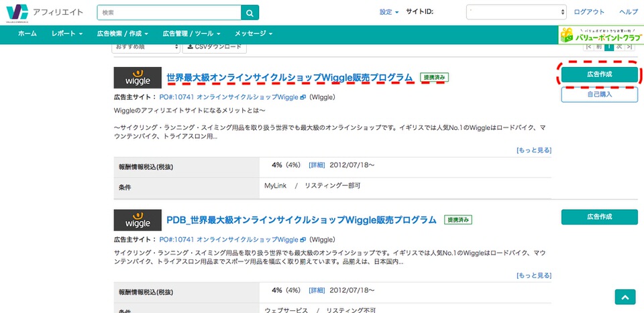644x313 pixels.
Task: Expand the 広告管理 / ツール menu
Action: (191, 34)
